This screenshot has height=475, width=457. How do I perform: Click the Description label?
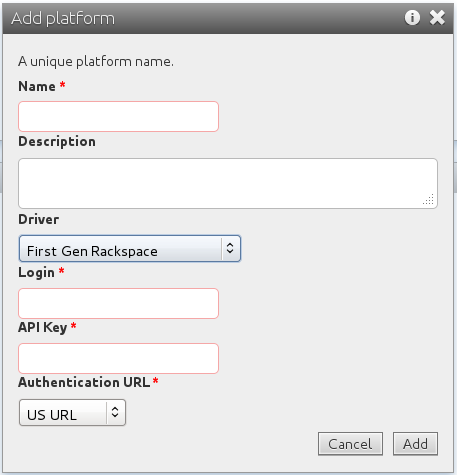tap(57, 141)
